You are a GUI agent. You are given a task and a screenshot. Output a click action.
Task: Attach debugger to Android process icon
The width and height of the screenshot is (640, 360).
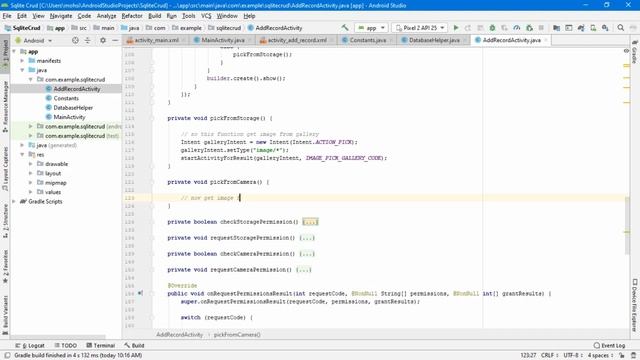(x=529, y=28)
